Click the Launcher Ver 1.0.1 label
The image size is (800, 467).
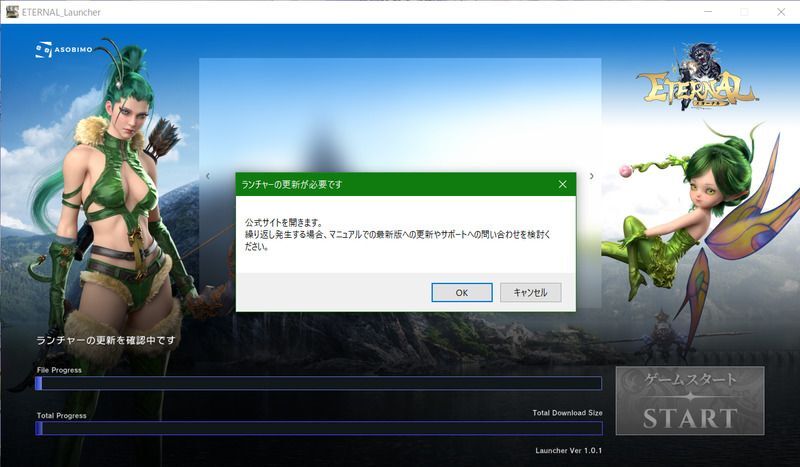click(568, 451)
